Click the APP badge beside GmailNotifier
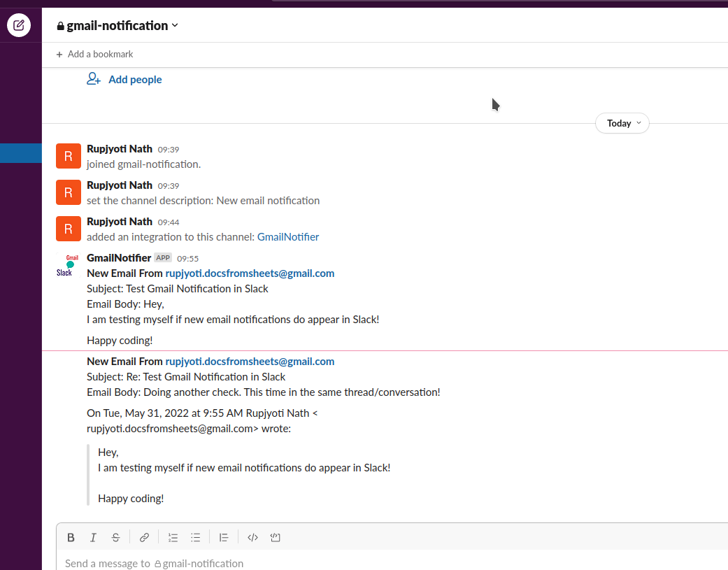The height and width of the screenshot is (570, 728). click(x=163, y=258)
